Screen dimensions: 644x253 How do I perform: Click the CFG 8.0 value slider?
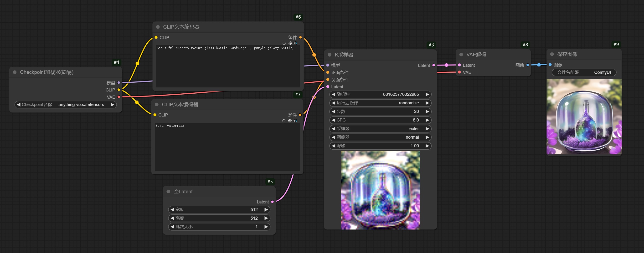(380, 120)
